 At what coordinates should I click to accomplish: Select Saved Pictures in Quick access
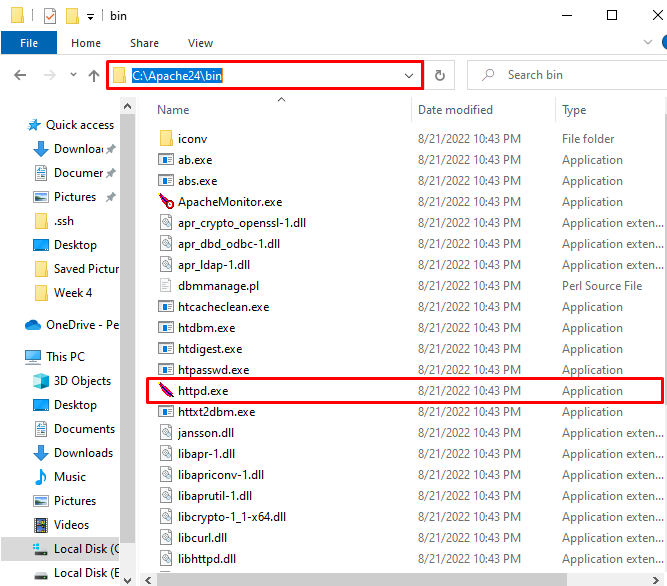[86, 269]
